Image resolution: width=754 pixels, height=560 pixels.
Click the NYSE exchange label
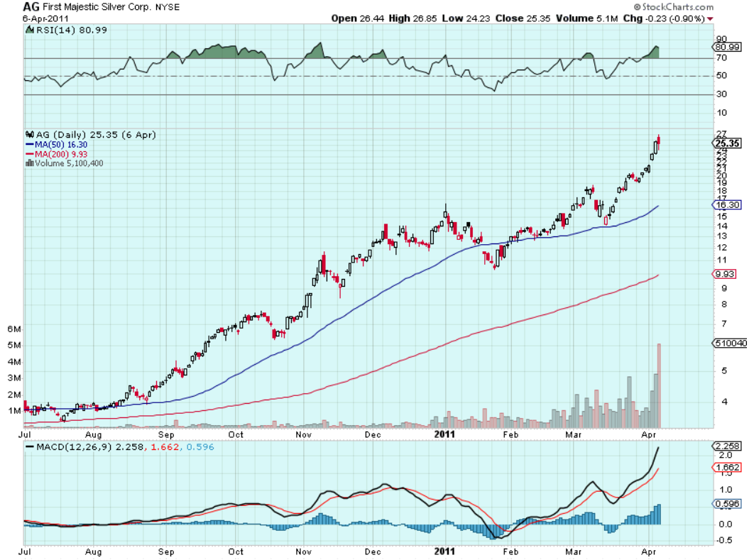(168, 8)
